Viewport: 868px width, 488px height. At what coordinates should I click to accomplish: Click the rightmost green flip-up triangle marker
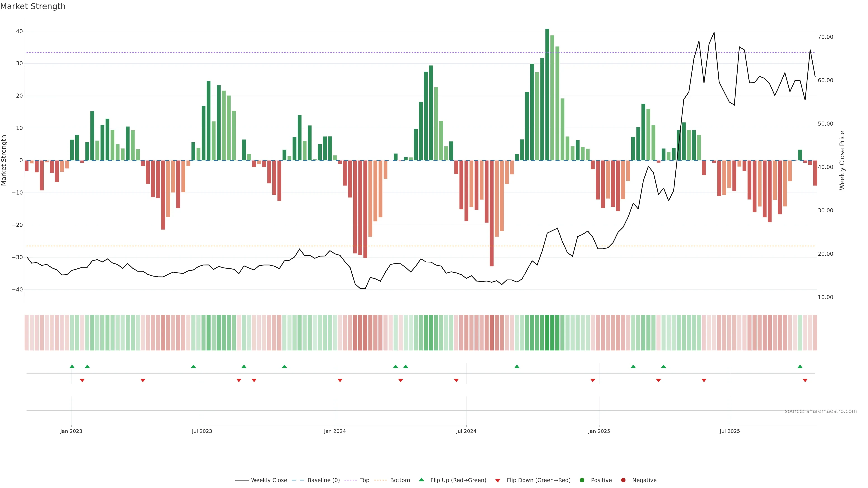(800, 366)
